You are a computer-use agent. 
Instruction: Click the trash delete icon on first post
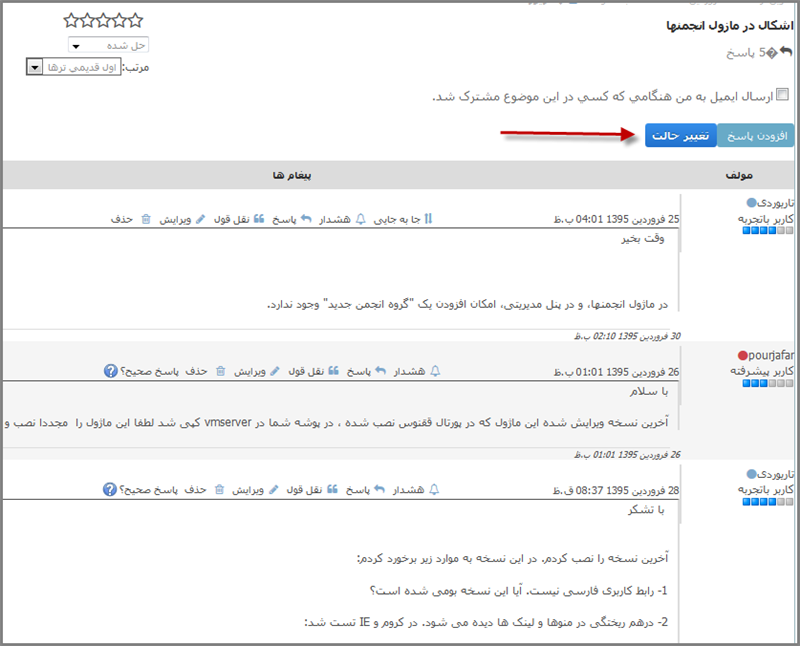pos(146,219)
